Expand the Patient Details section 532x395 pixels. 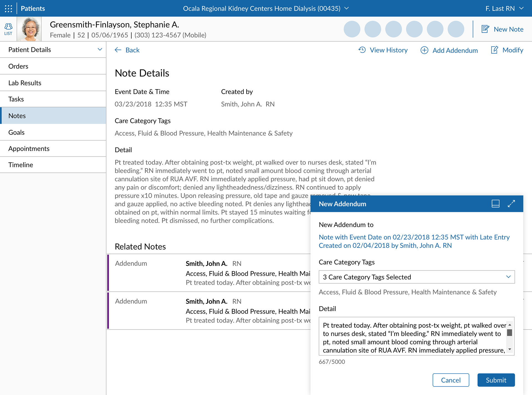point(53,50)
